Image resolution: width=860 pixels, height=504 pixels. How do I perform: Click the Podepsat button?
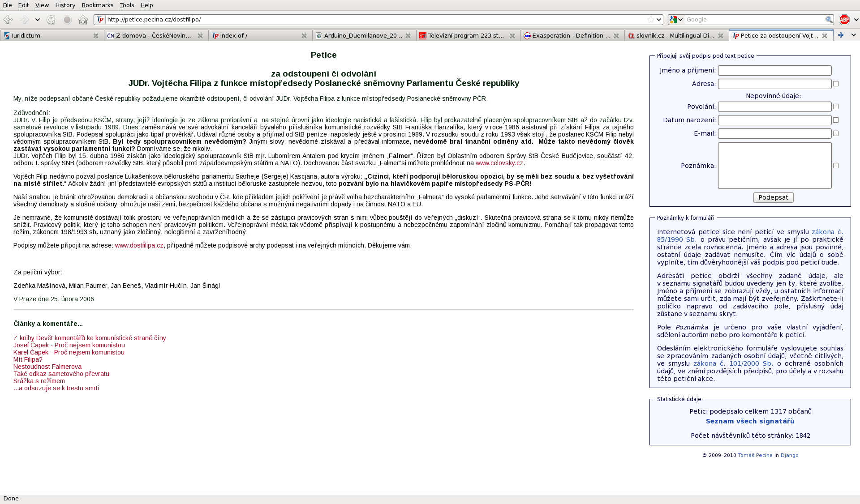click(x=773, y=197)
